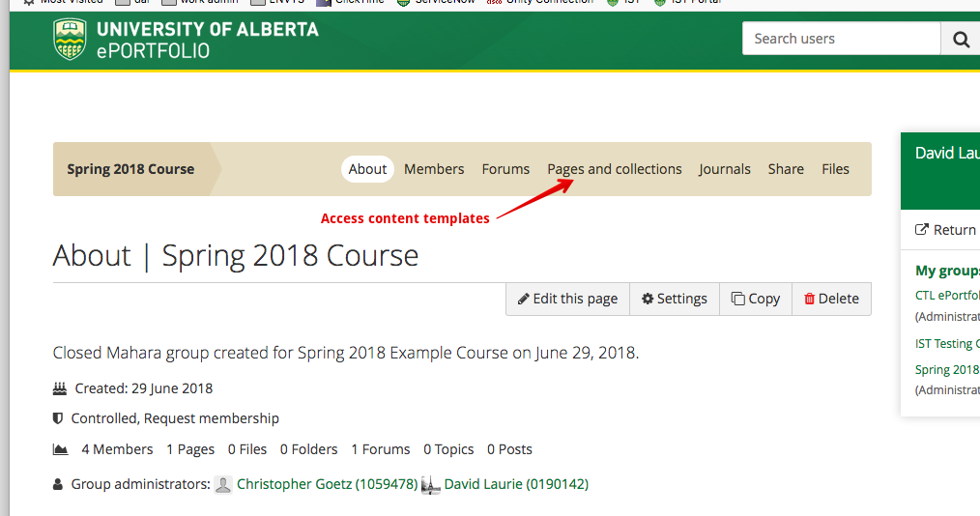Viewport: 980px width, 516px height.
Task: Open the Share tab
Action: pos(786,169)
